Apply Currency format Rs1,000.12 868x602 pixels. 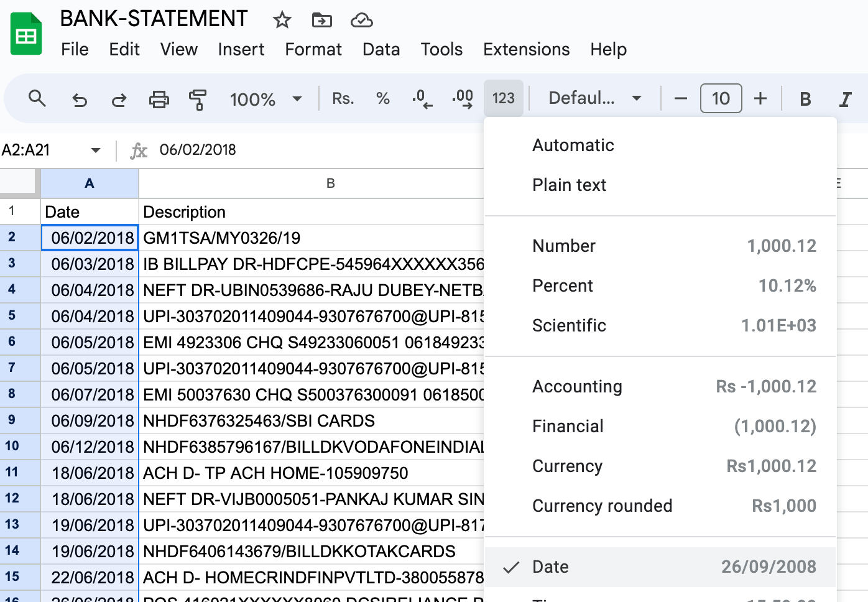(660, 466)
